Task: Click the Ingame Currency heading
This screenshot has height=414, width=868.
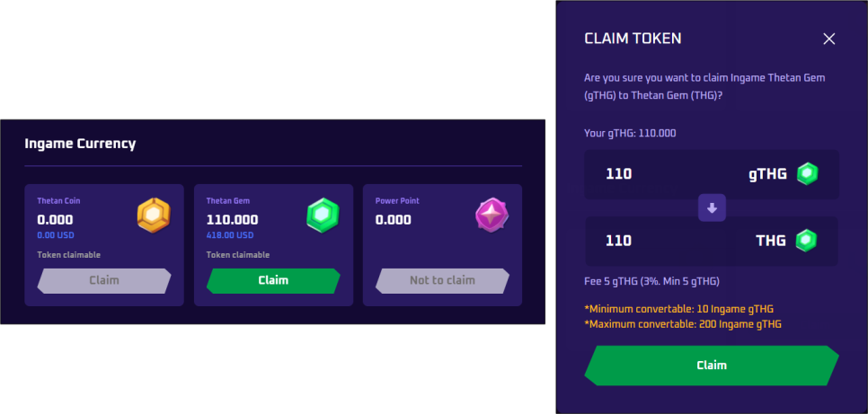Action: (80, 144)
